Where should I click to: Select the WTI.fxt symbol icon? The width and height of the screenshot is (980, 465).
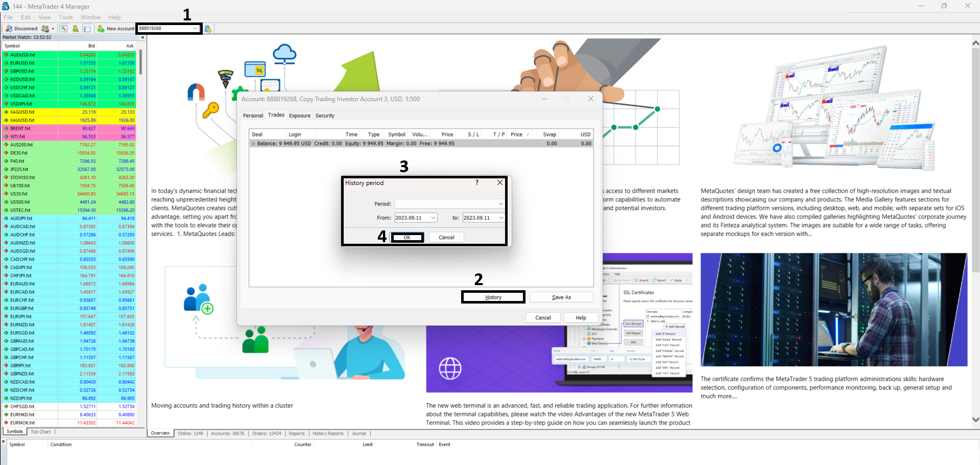coord(6,136)
